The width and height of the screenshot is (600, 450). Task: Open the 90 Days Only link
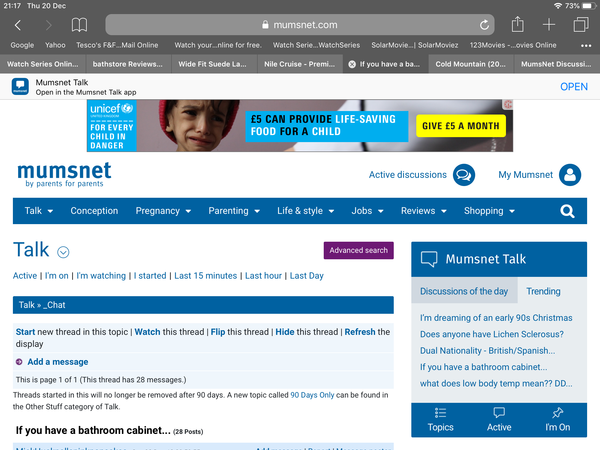pyautogui.click(x=312, y=395)
